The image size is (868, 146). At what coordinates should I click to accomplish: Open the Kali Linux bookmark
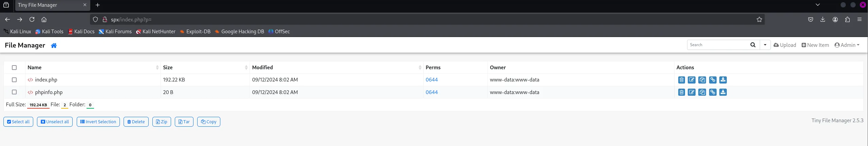coord(17,32)
